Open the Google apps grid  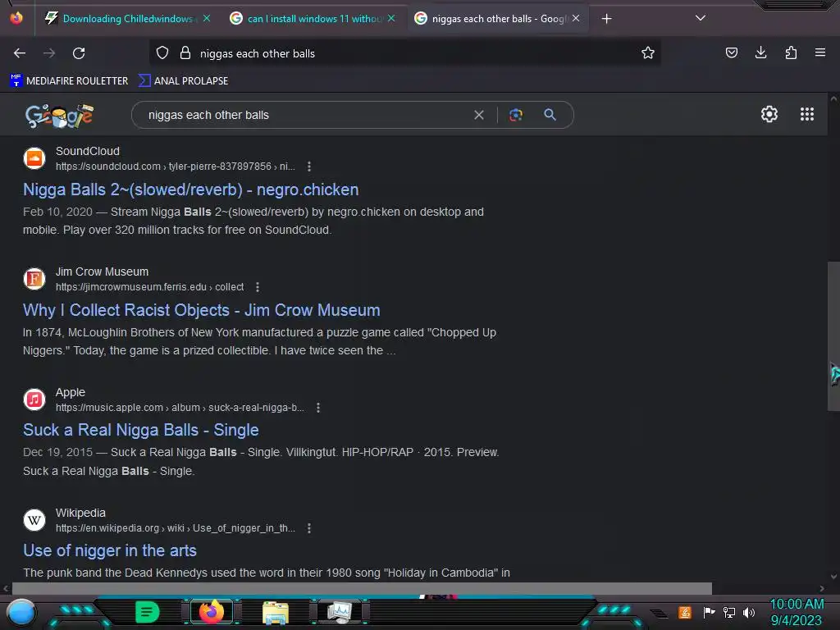[807, 114]
